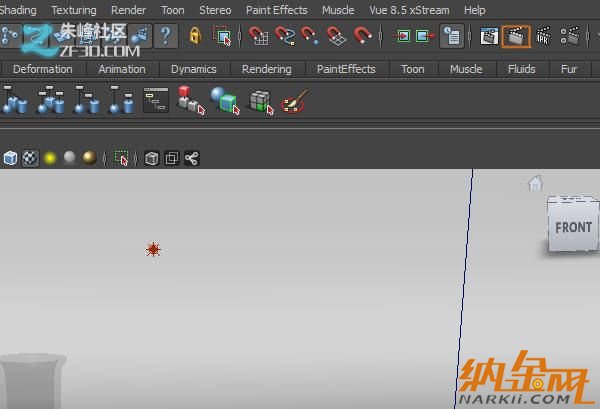Switch to the Rendering shelf tab
The width and height of the screenshot is (600, 409).
point(267,69)
